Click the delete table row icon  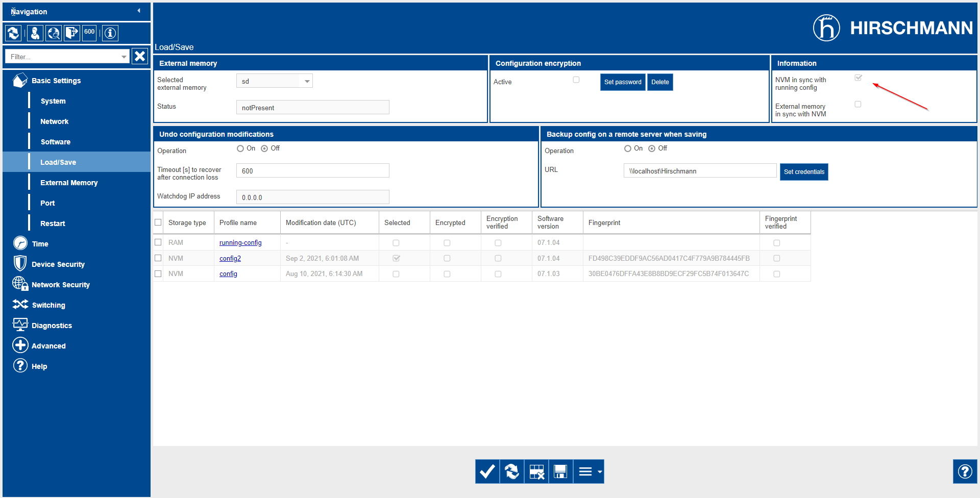[x=536, y=471]
